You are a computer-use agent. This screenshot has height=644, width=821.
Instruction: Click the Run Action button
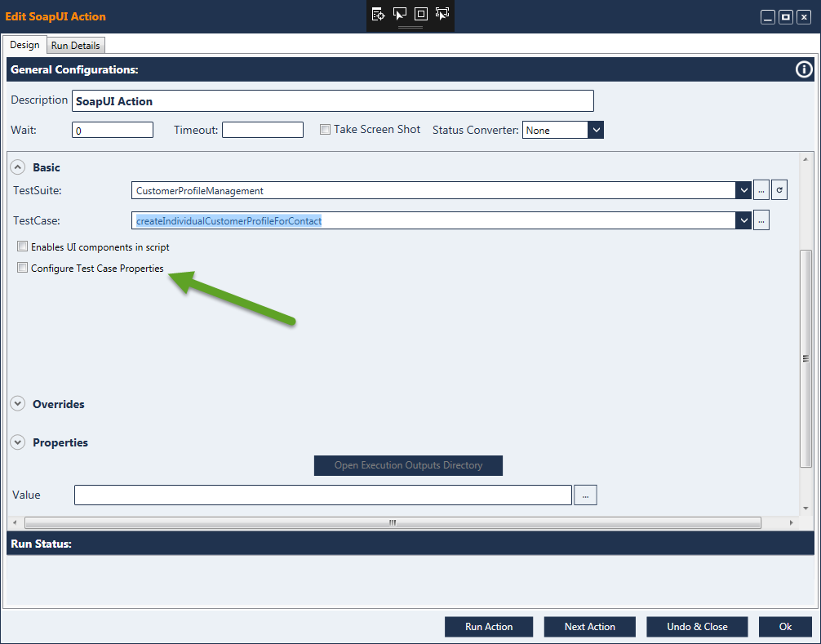(489, 627)
